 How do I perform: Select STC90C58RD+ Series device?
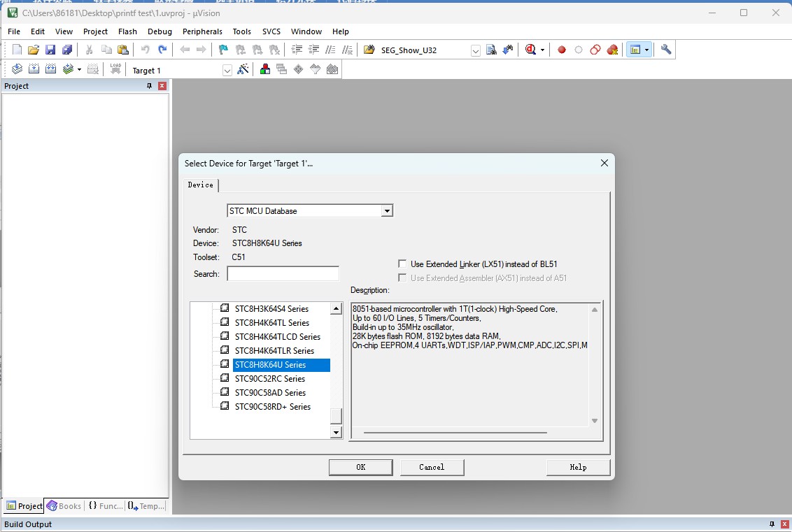[x=273, y=407]
